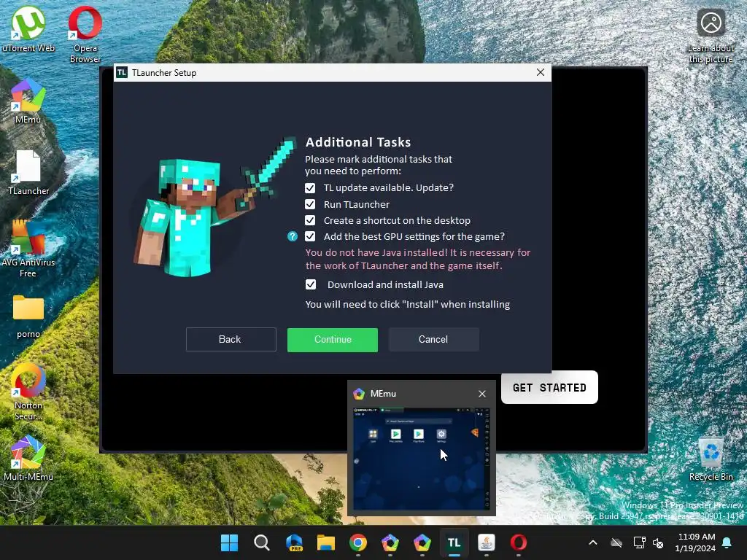The image size is (747, 560).
Task: Switch to TL TLauncher taskbar icon
Action: [x=454, y=542]
